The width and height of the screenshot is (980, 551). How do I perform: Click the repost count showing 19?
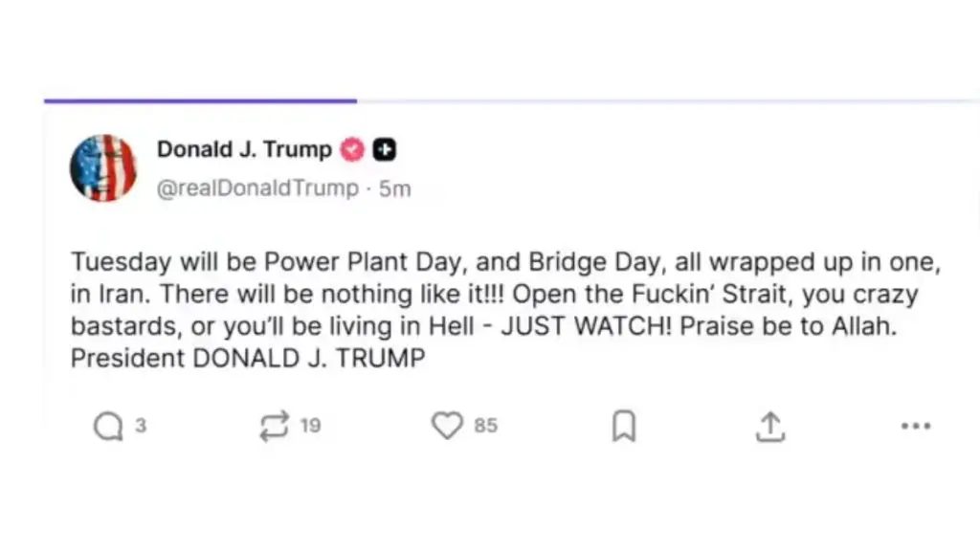pos(310,426)
